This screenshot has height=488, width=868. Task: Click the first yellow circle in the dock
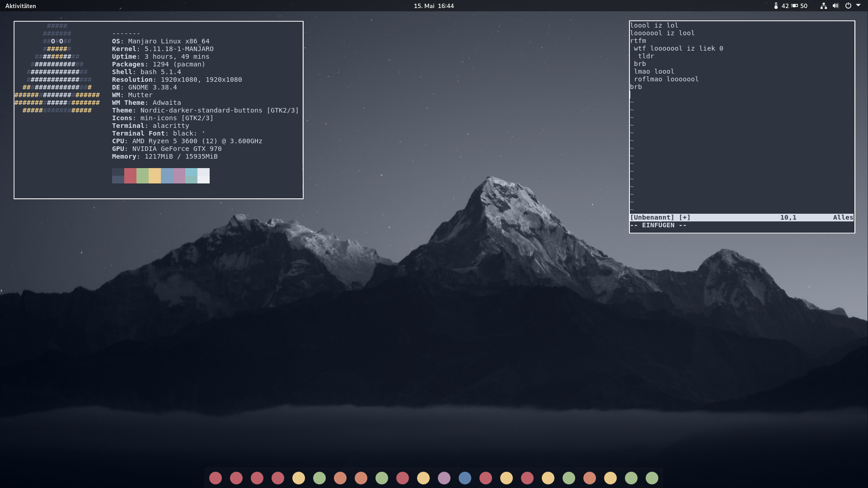298,478
